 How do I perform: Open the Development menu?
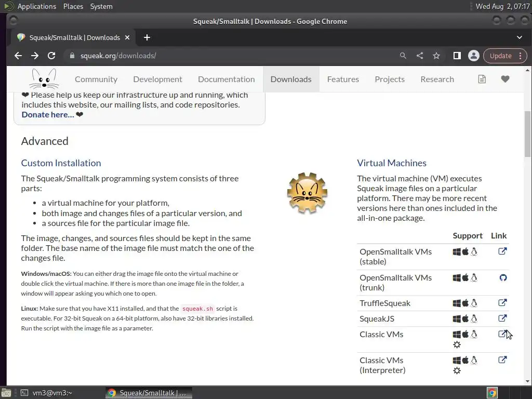point(158,79)
